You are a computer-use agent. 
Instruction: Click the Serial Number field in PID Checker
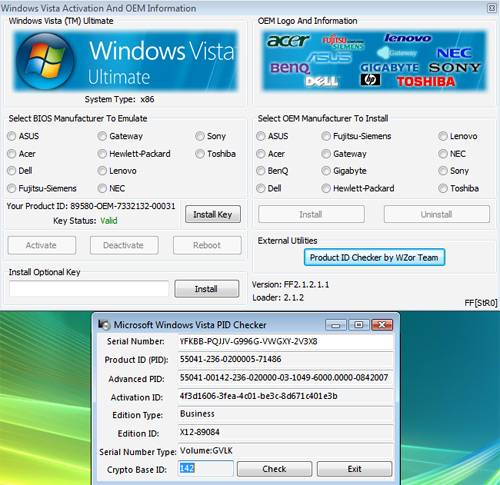click(285, 341)
